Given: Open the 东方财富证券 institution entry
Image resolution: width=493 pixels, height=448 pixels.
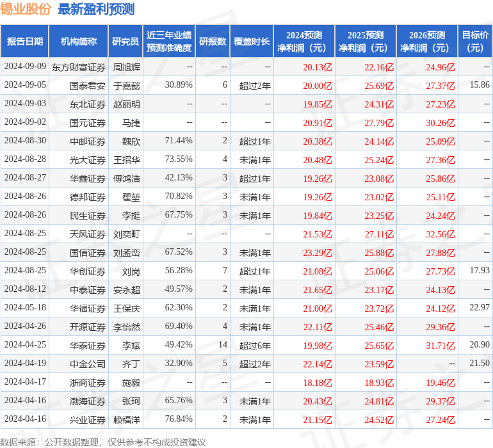Looking at the screenshot, I should click(78, 67).
